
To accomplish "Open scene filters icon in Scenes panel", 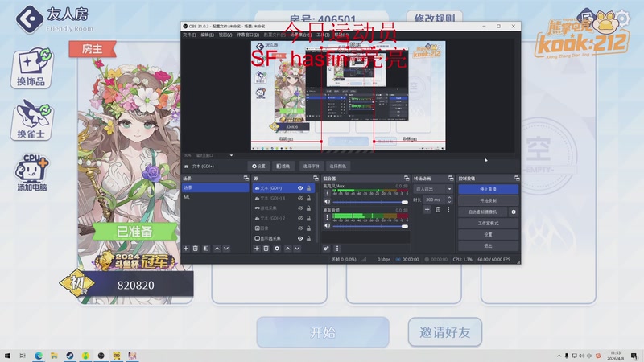I will 206,249.
